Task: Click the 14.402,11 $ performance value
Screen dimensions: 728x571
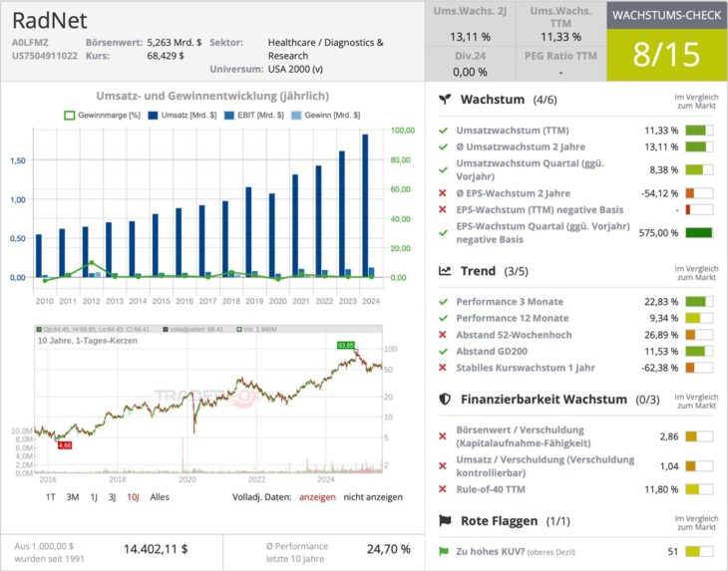Action: (x=156, y=549)
